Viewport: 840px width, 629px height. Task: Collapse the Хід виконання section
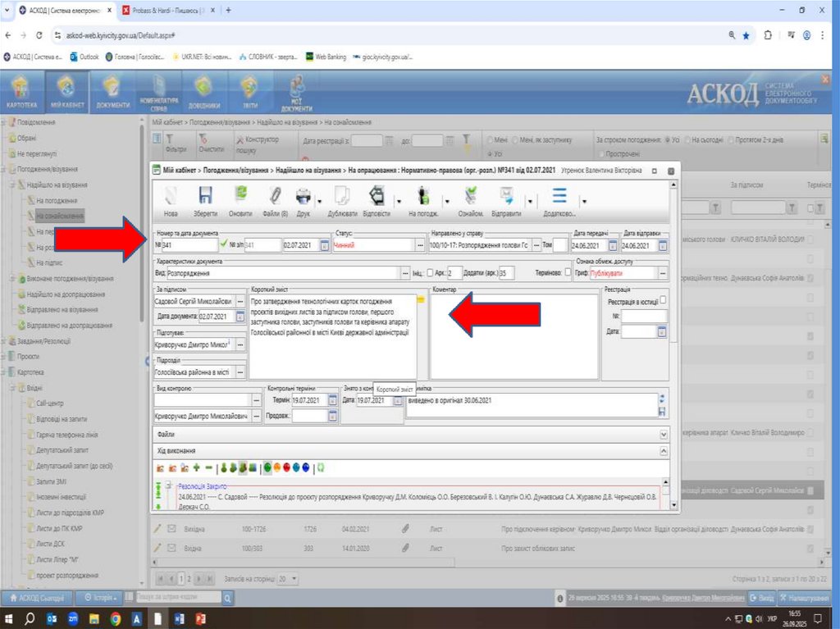pos(664,451)
